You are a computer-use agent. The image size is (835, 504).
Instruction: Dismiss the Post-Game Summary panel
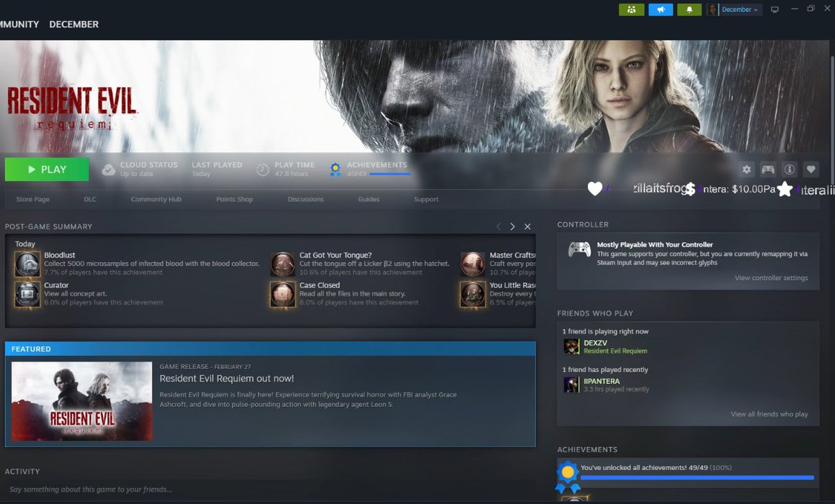pyautogui.click(x=527, y=227)
